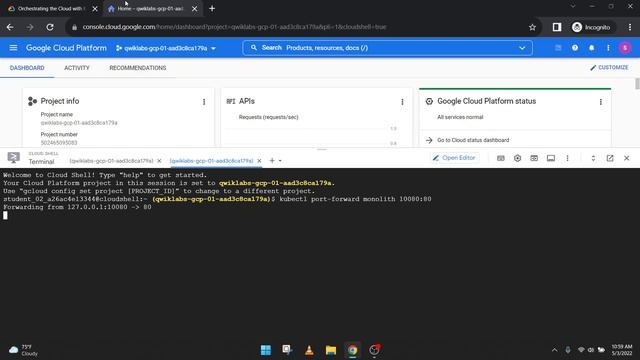Click the address bar URL

(x=234, y=27)
